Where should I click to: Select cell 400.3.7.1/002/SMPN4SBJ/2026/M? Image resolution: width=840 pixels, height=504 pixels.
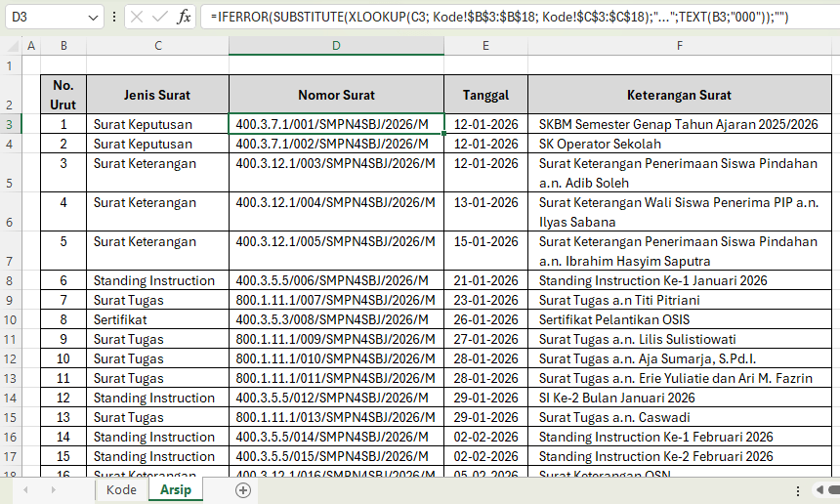(x=336, y=144)
